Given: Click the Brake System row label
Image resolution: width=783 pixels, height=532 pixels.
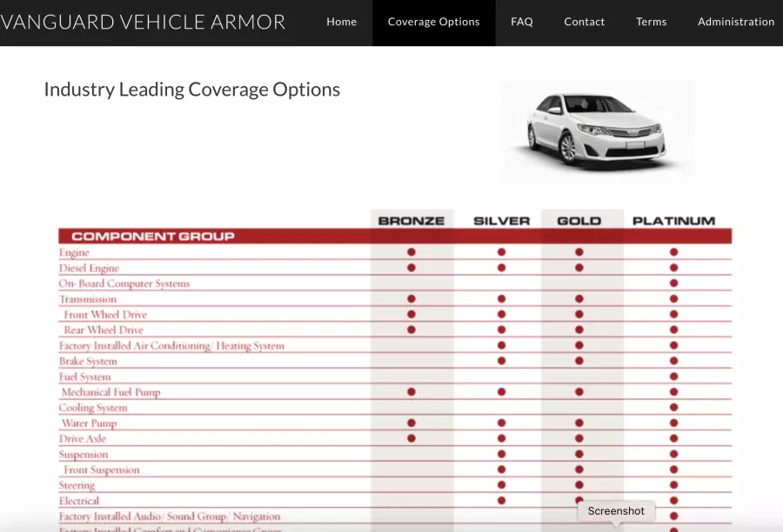Looking at the screenshot, I should click(x=88, y=362).
